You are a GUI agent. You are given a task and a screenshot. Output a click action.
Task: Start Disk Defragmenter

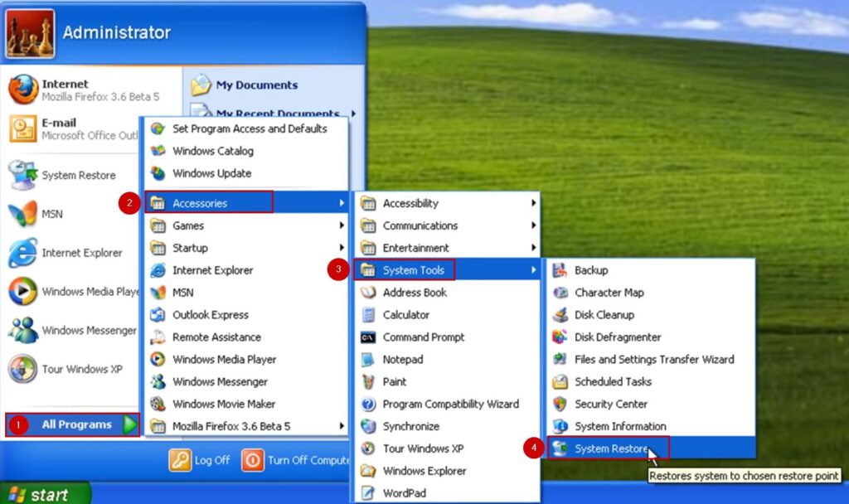click(651, 337)
